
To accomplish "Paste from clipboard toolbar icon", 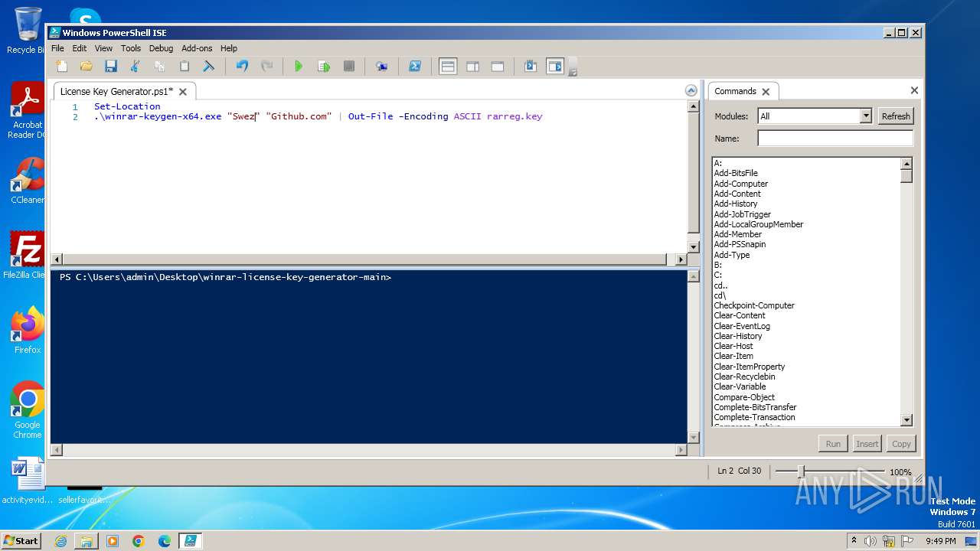I will pyautogui.click(x=185, y=67).
